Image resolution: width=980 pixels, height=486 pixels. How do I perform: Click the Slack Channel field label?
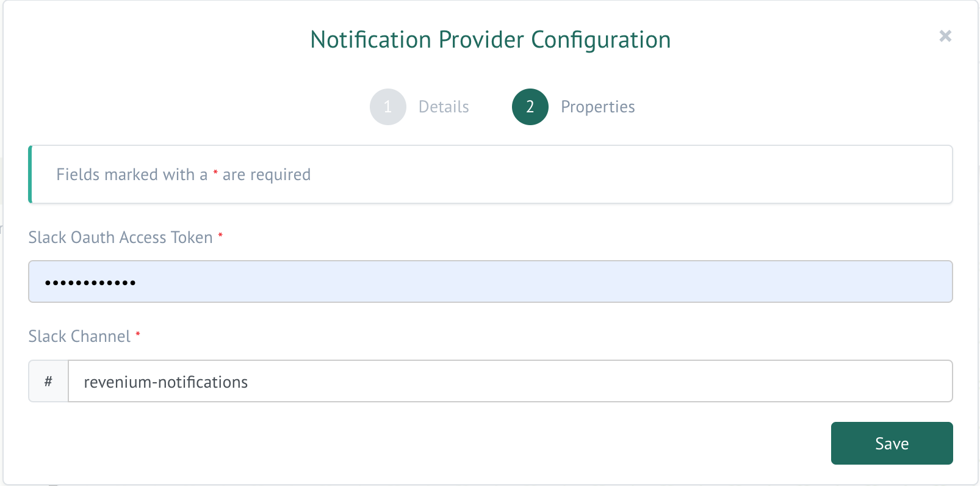[79, 336]
